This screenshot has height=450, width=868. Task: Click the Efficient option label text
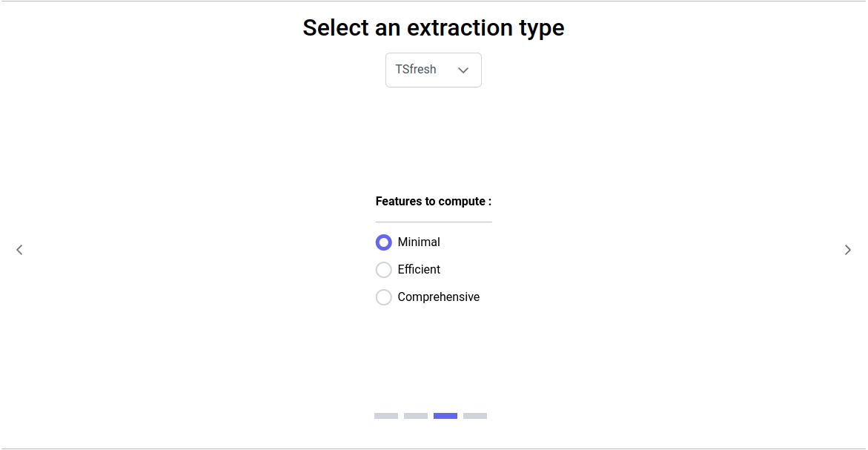click(419, 270)
